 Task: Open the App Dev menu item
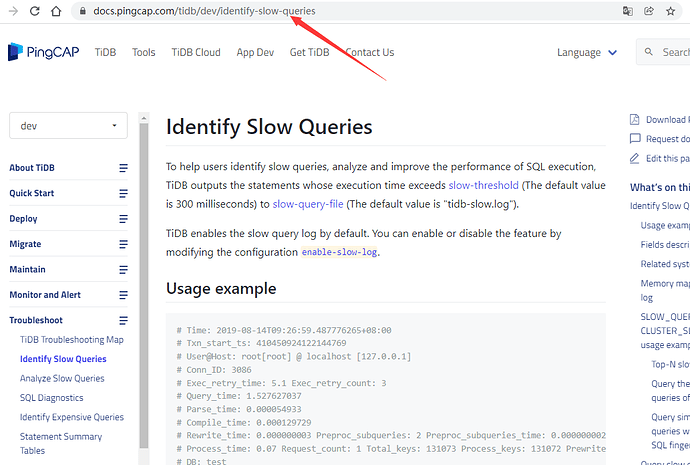257,53
